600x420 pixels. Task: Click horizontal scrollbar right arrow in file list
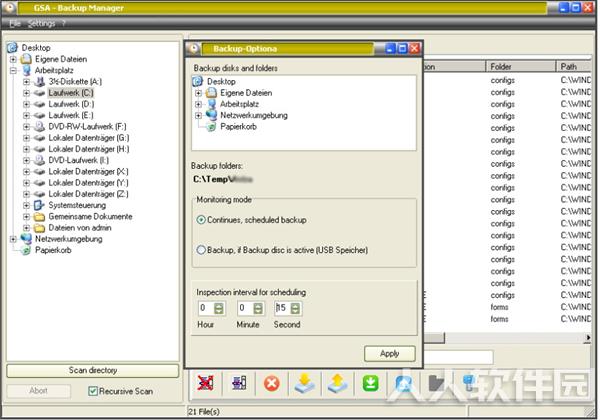(587, 337)
